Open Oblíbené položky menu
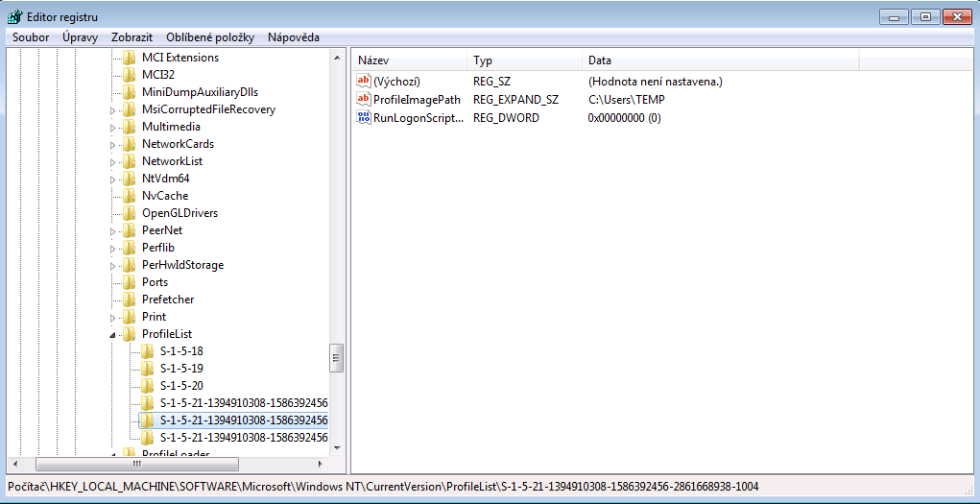The height and width of the screenshot is (504, 980). click(x=210, y=37)
